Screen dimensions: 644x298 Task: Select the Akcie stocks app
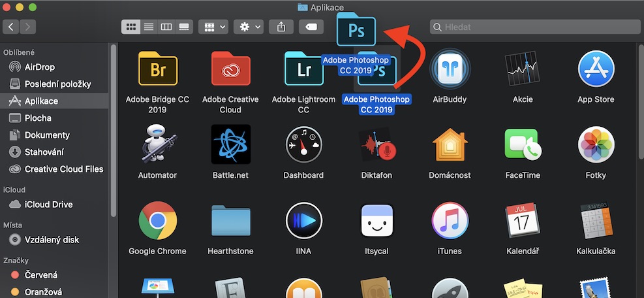[x=523, y=69]
